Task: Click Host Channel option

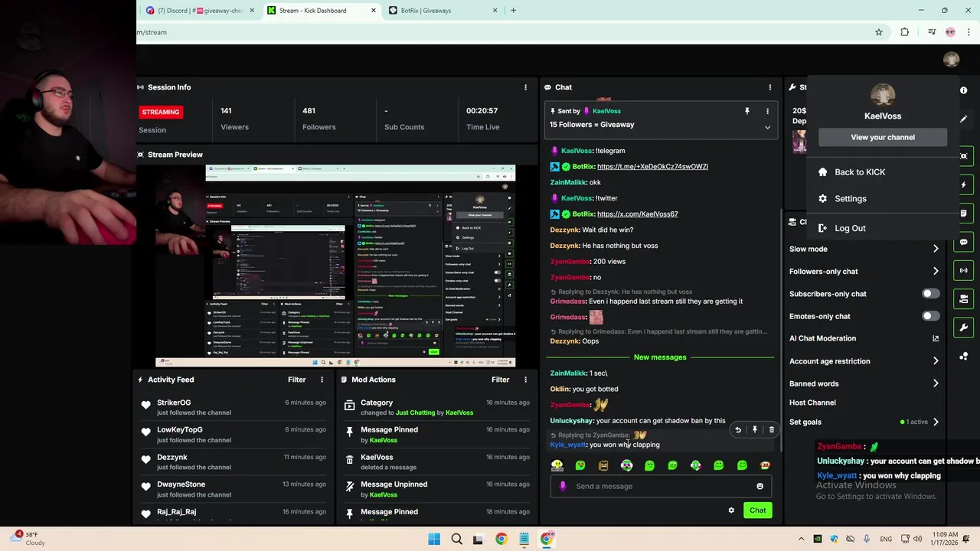Action: coord(812,403)
